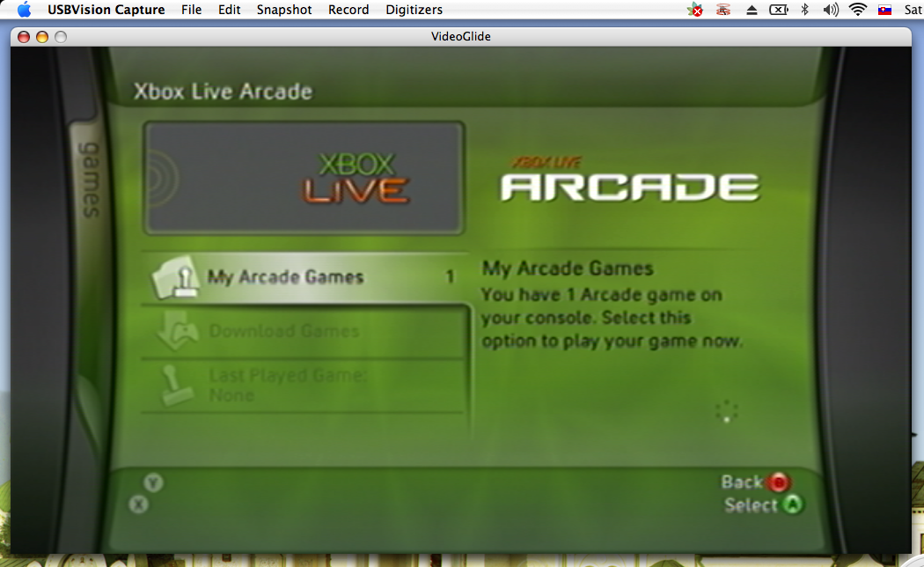Open the Edit menu
The height and width of the screenshot is (567, 924).
click(x=229, y=10)
